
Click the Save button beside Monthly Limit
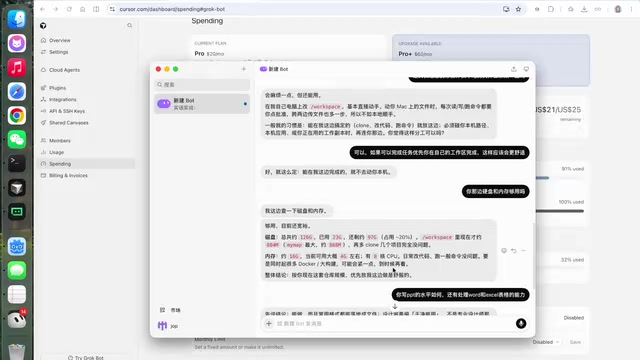575,342
